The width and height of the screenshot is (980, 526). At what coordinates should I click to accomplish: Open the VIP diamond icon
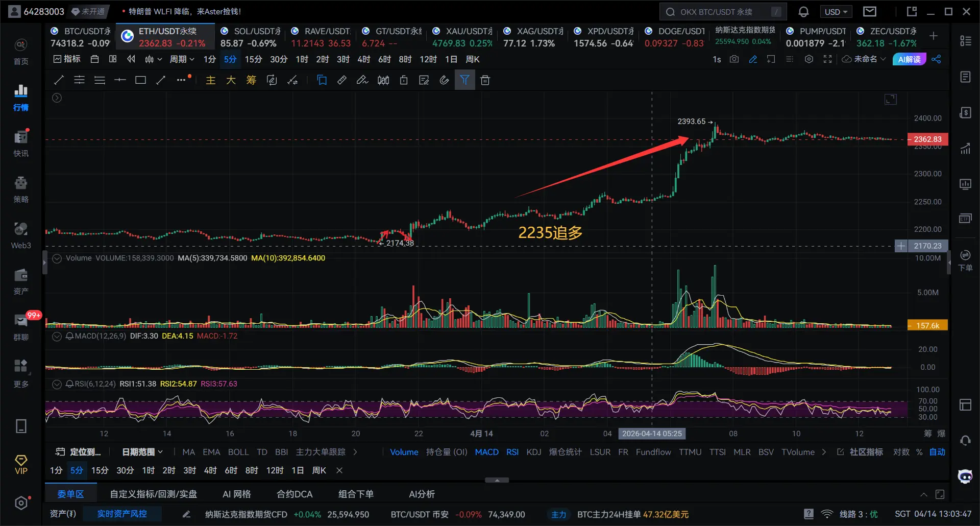(21, 464)
